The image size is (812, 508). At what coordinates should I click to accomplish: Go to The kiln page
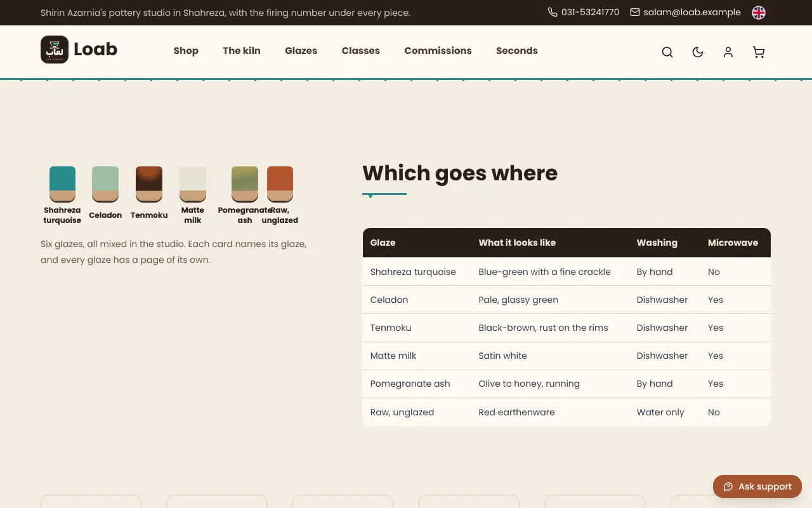click(x=242, y=51)
